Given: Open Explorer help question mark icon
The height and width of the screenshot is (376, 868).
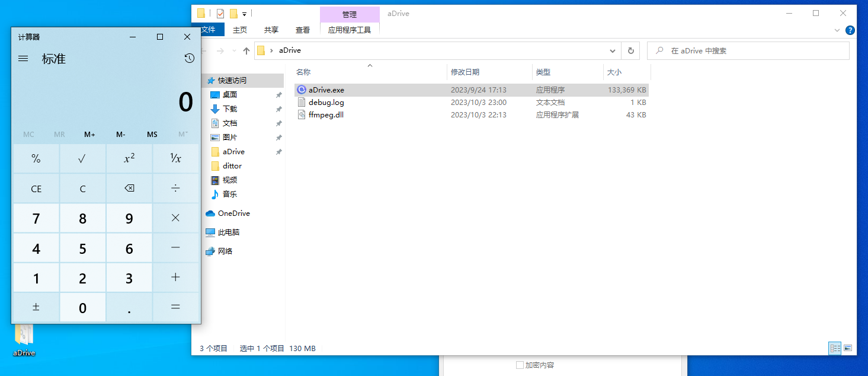Looking at the screenshot, I should (850, 30).
